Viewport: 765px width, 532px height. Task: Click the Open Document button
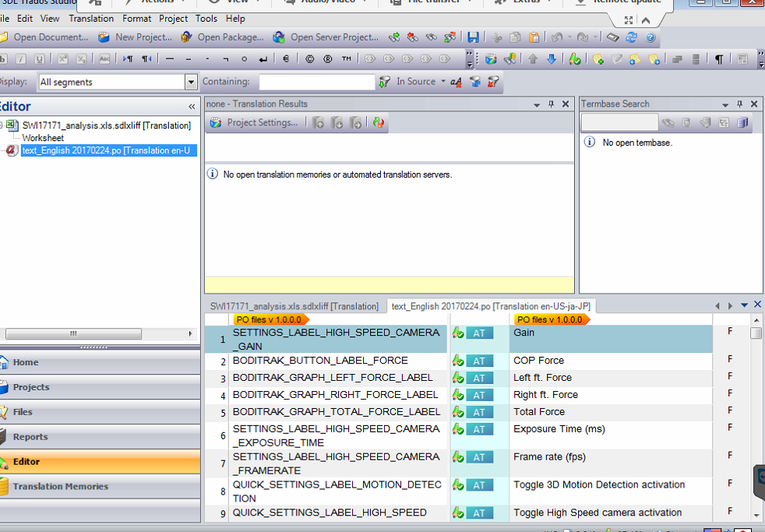pyautogui.click(x=45, y=37)
